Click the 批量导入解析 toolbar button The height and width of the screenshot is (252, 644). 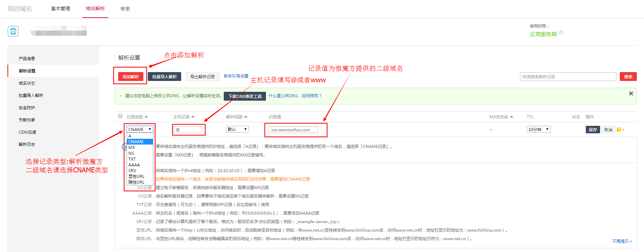pos(164,77)
